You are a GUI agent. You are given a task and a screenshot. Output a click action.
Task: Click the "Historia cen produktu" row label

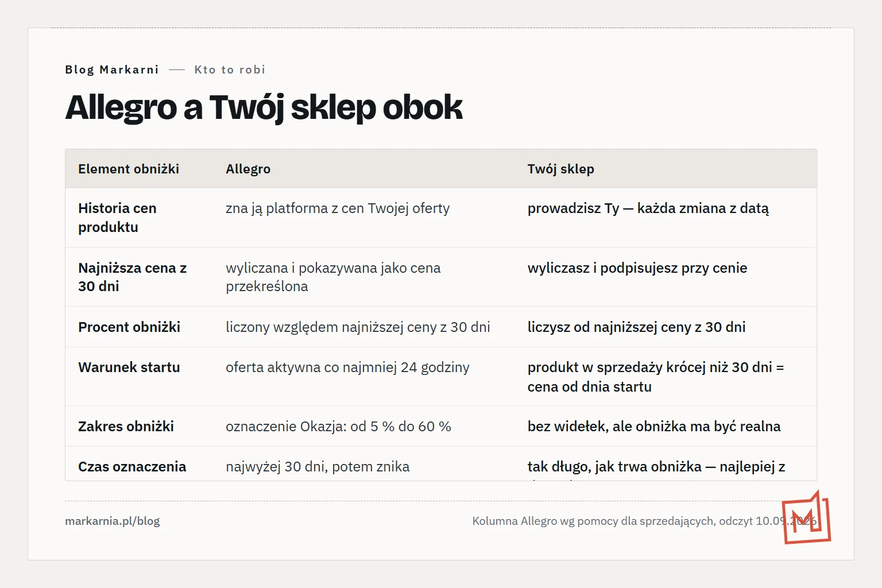coord(117,218)
